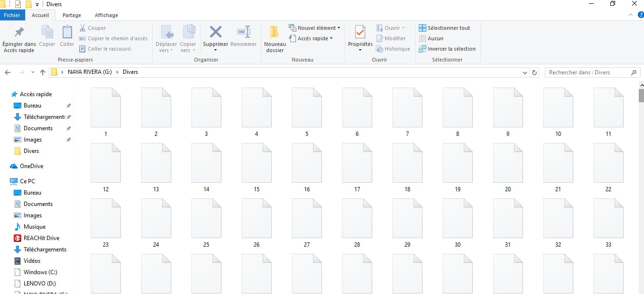The height and width of the screenshot is (294, 644).
Task: Expand address bar history dropdown arrow
Action: coord(524,72)
